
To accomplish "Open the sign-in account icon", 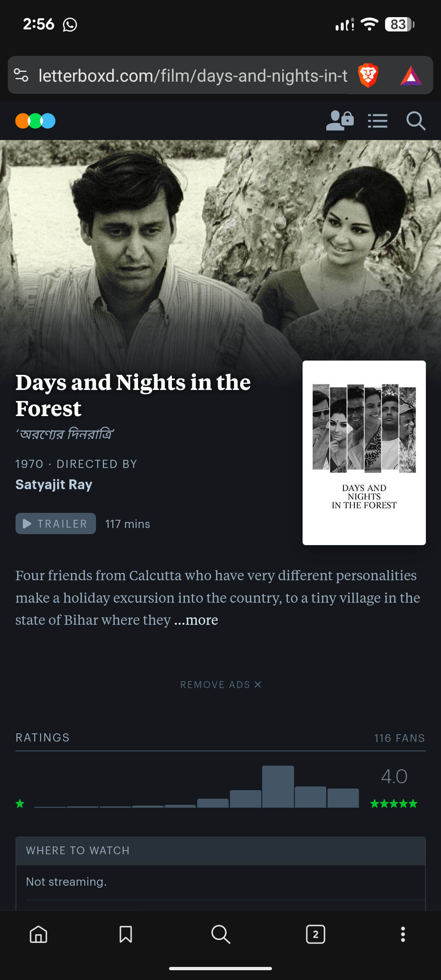I will (340, 121).
